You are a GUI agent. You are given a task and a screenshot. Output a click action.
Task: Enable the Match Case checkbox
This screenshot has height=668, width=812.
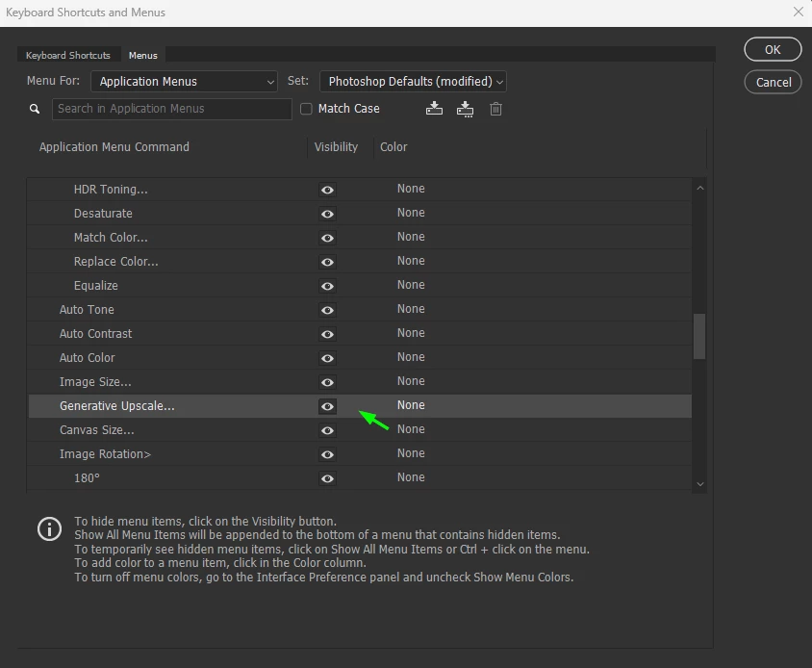pyautogui.click(x=306, y=109)
